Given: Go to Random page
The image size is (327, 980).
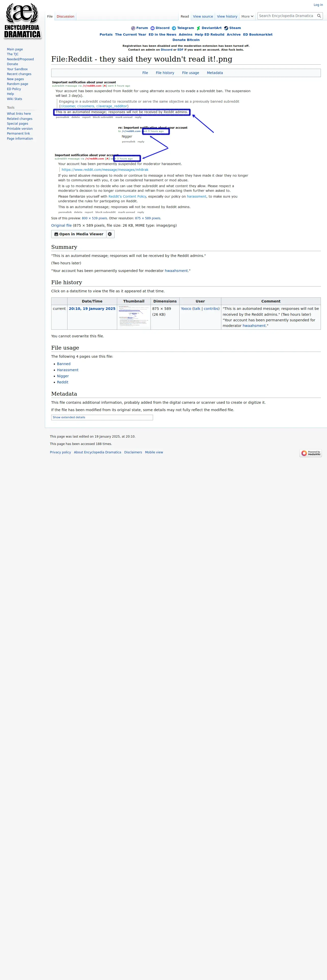Looking at the screenshot, I should (x=18, y=84).
